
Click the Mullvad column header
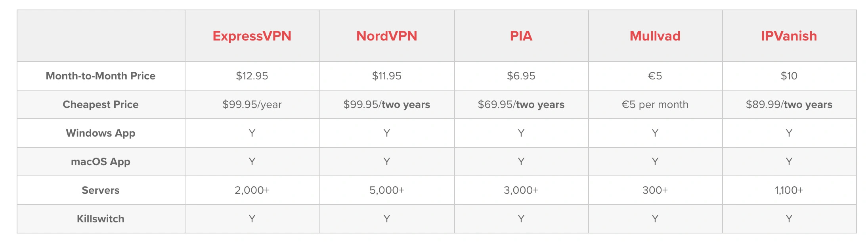pyautogui.click(x=655, y=36)
